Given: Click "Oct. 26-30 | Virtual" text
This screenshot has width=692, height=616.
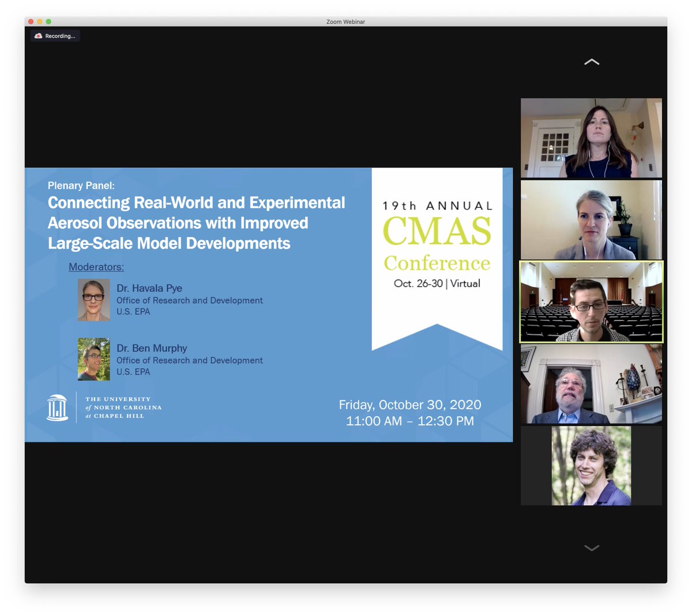Looking at the screenshot, I should (x=437, y=284).
